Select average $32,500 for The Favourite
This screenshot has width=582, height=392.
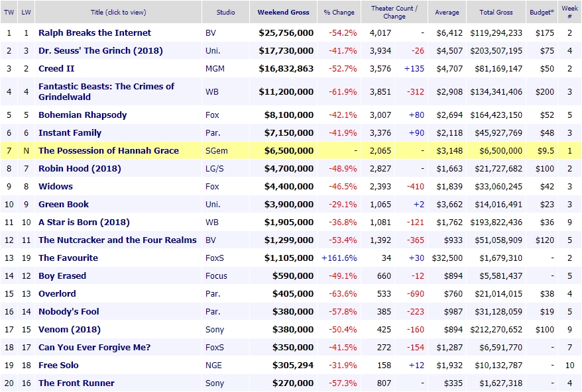(x=447, y=258)
